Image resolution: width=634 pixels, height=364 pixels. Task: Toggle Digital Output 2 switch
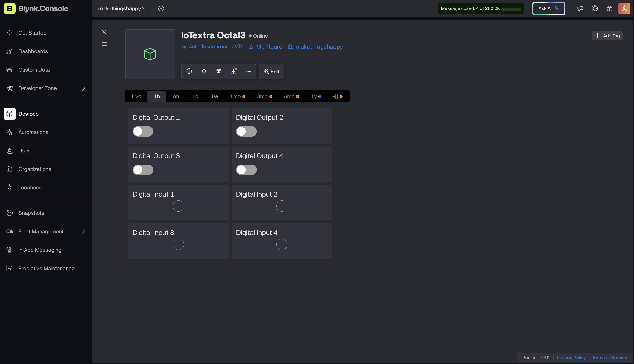(246, 131)
